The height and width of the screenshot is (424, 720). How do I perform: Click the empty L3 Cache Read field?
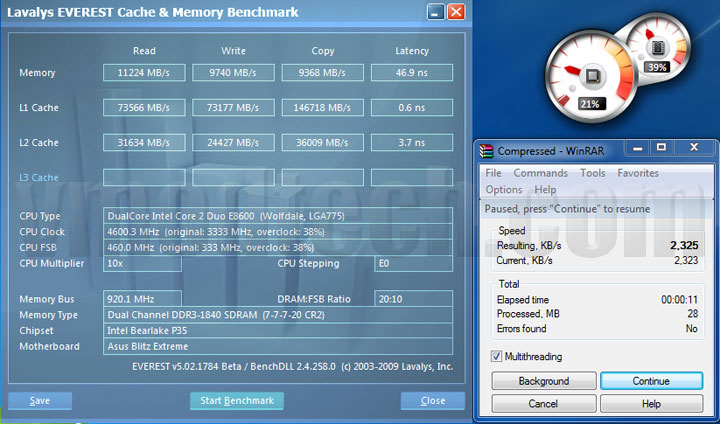pos(144,177)
